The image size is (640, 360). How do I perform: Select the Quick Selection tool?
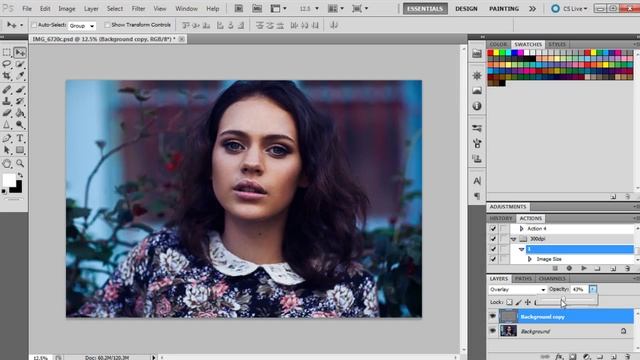click(x=20, y=64)
